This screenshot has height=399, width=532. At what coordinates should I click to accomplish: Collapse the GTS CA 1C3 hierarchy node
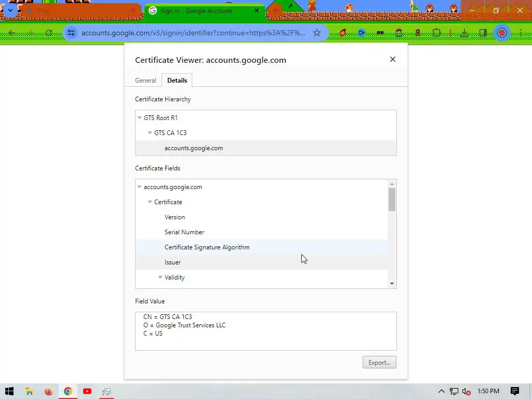click(x=150, y=132)
